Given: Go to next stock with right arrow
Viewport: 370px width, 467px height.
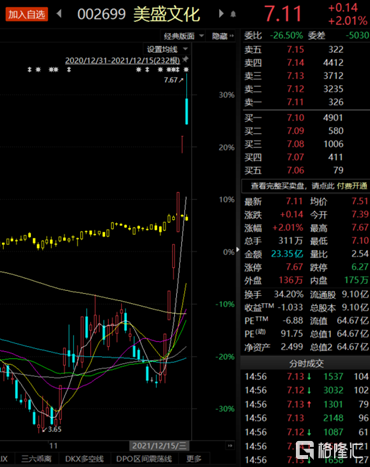Looking at the screenshot, I should (221, 14).
